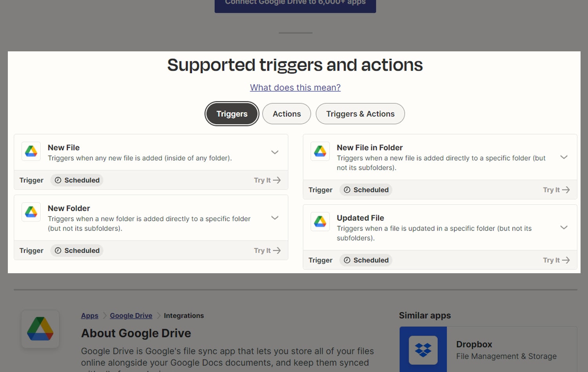Expand the New Folder trigger card
This screenshot has width=588, height=372.
click(275, 218)
